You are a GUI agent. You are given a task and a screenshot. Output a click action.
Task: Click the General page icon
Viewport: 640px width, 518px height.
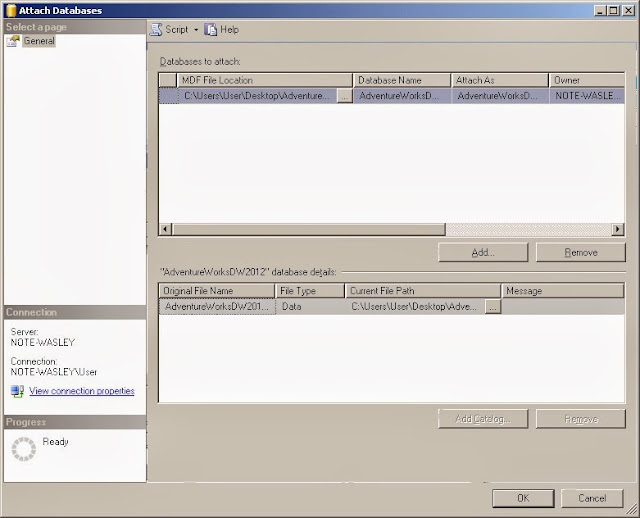tap(13, 41)
